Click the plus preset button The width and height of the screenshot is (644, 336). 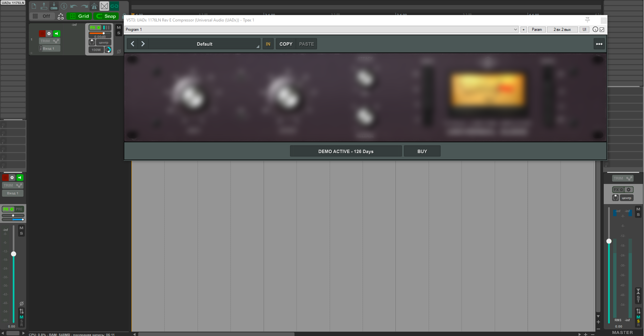click(x=524, y=30)
